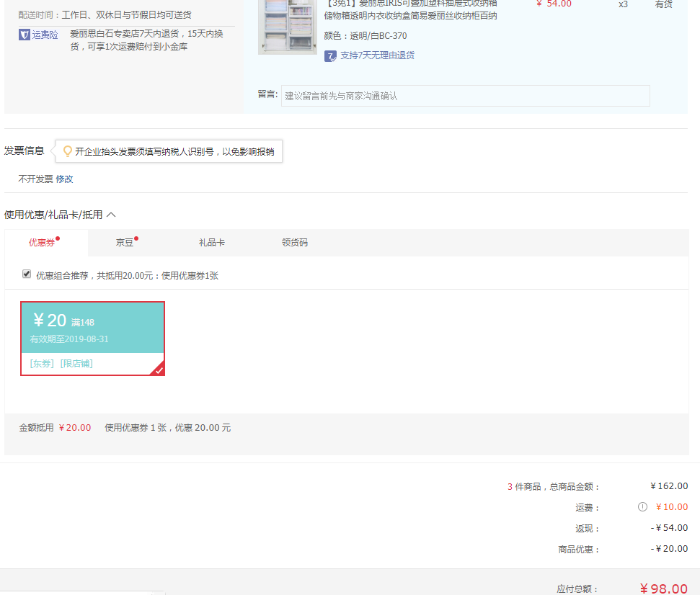
Task: Switch to the 京豆 tab
Action: [125, 243]
